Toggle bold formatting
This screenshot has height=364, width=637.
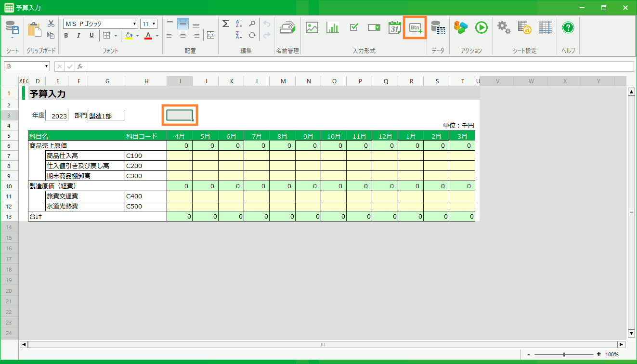pyautogui.click(x=66, y=36)
